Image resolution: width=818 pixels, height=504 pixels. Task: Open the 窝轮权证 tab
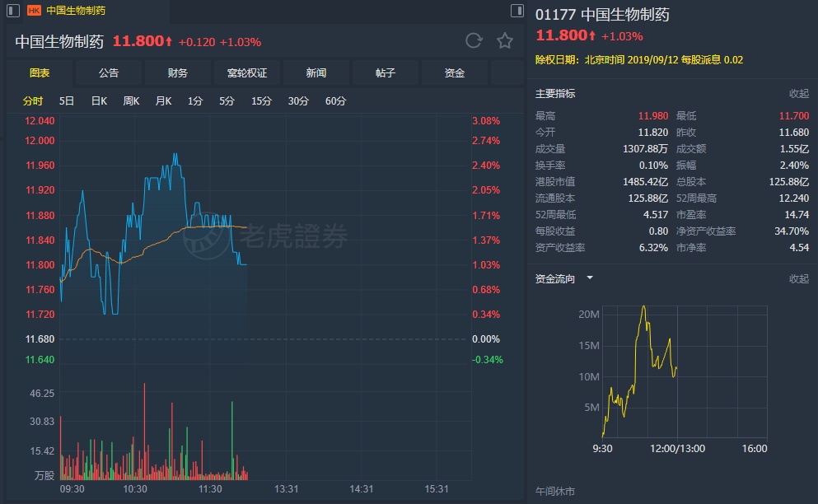pyautogui.click(x=247, y=73)
